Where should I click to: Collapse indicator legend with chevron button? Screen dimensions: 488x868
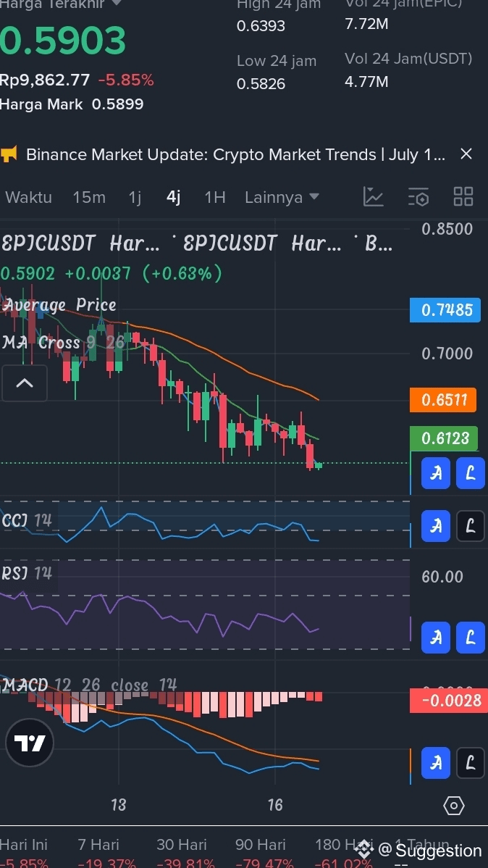[x=25, y=383]
